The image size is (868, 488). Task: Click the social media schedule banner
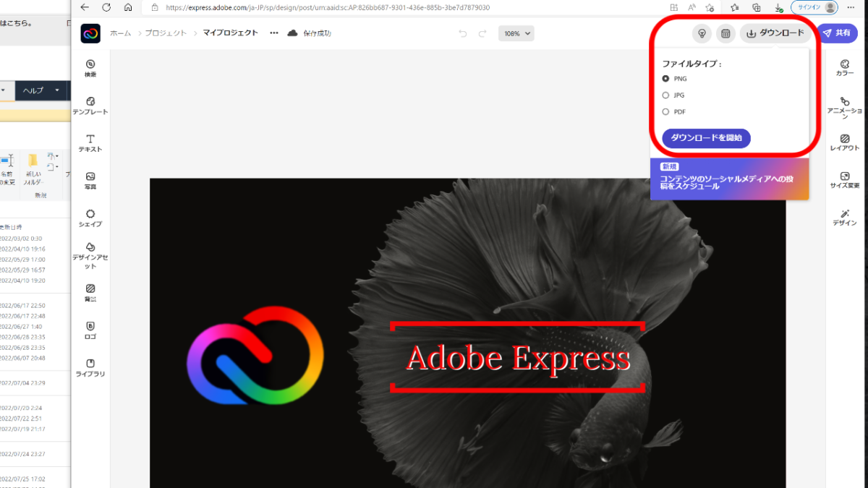coord(729,179)
